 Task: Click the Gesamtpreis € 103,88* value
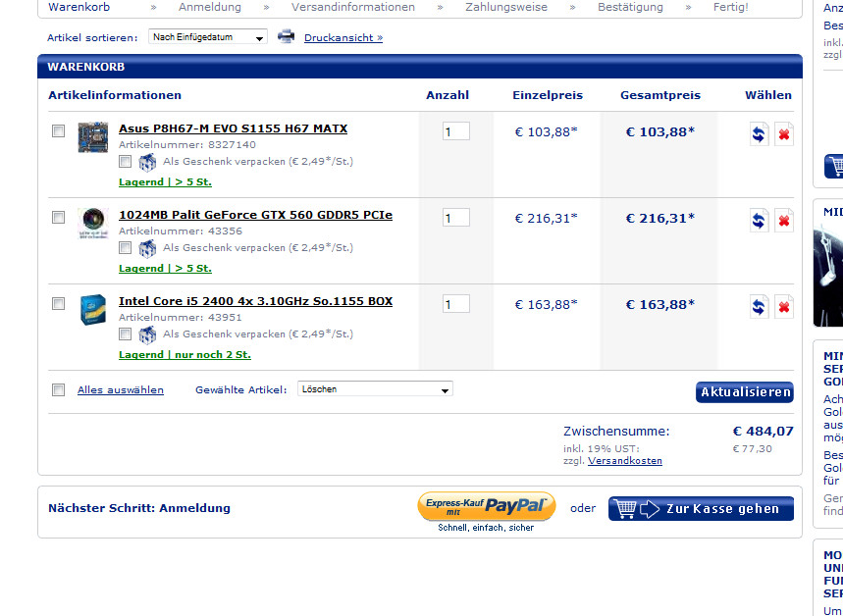(660, 131)
